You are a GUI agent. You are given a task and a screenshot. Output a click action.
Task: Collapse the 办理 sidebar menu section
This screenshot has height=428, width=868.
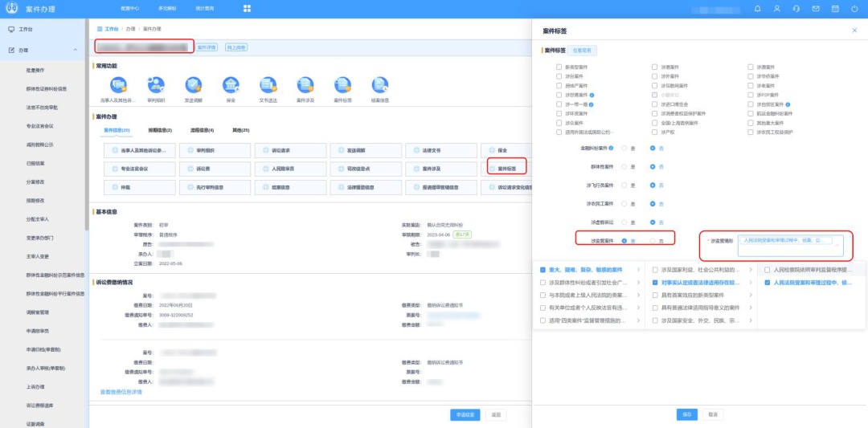tap(75, 50)
